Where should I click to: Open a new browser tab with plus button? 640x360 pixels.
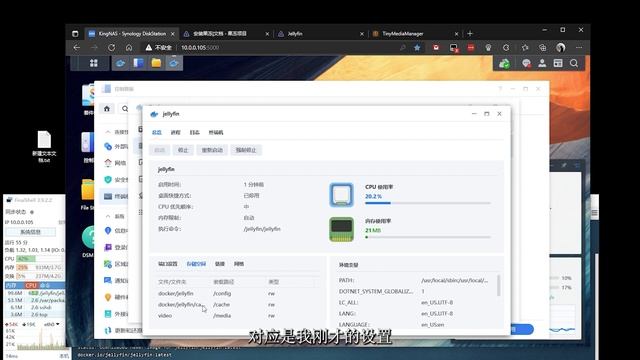pyautogui.click(x=470, y=33)
